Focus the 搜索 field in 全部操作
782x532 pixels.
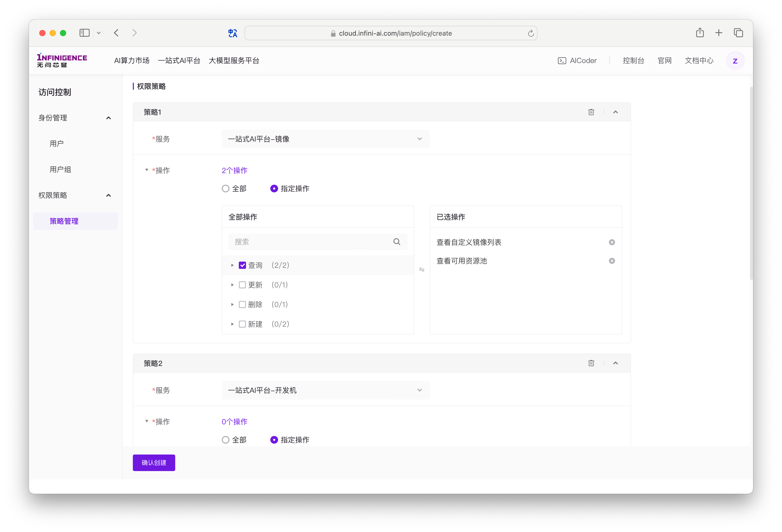coord(318,241)
